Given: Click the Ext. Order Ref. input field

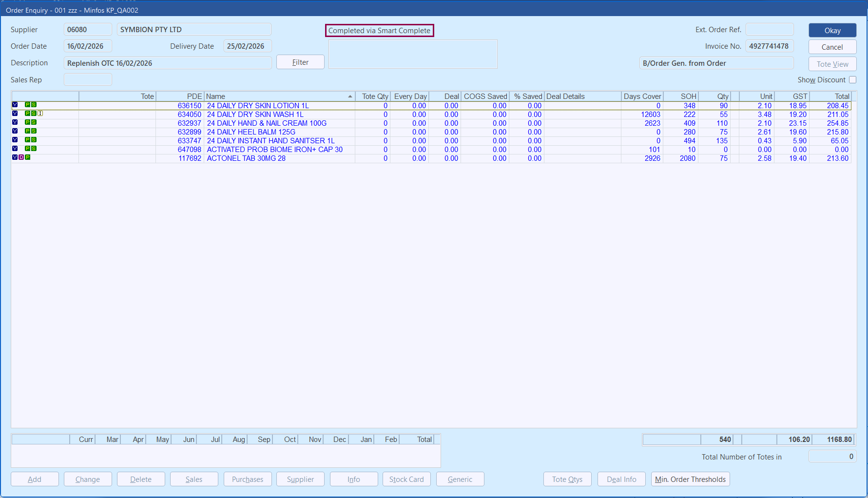Looking at the screenshot, I should point(769,30).
